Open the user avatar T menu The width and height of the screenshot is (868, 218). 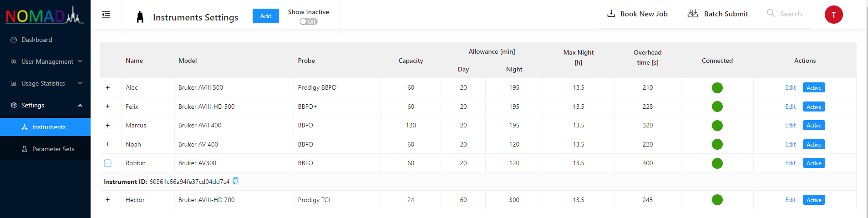(833, 15)
